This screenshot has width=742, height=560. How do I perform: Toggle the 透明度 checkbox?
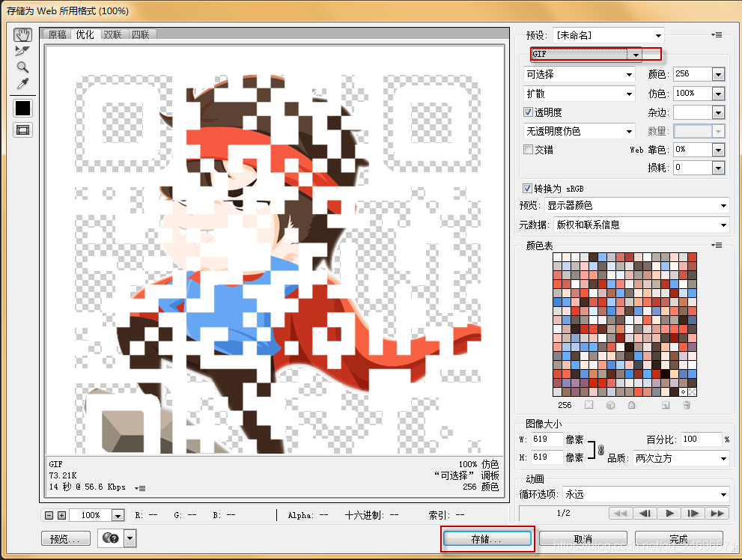529,112
